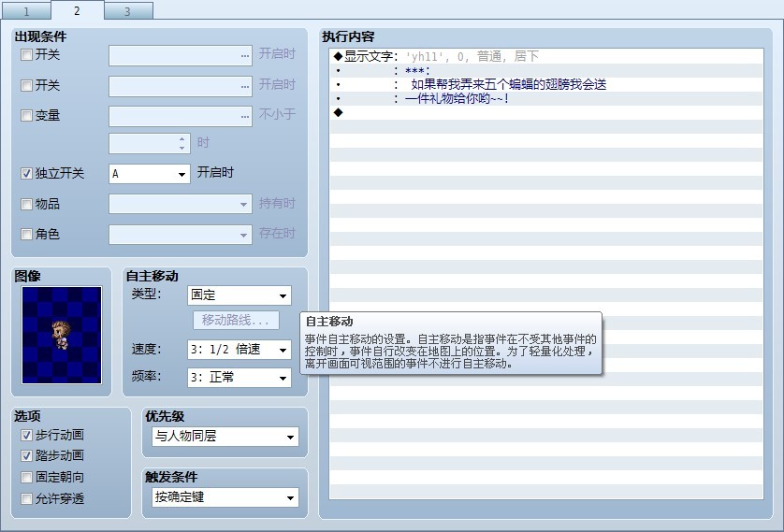The image size is (784, 532).
Task: Open the 独立开关 A dropdown
Action: [150, 174]
